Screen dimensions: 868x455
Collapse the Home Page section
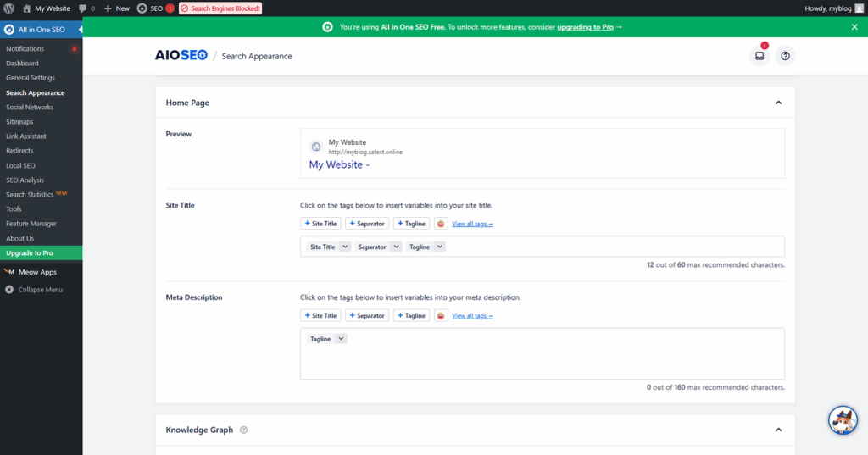(x=778, y=103)
